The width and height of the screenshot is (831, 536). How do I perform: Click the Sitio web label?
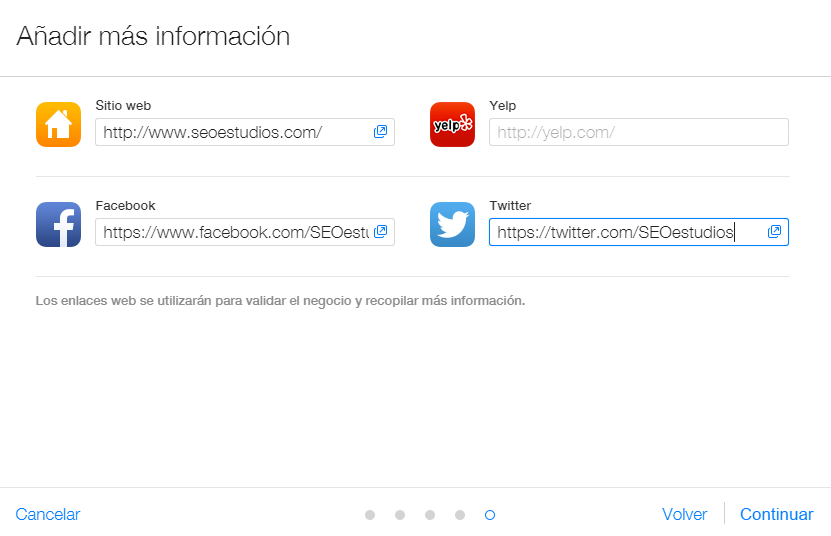coord(123,106)
